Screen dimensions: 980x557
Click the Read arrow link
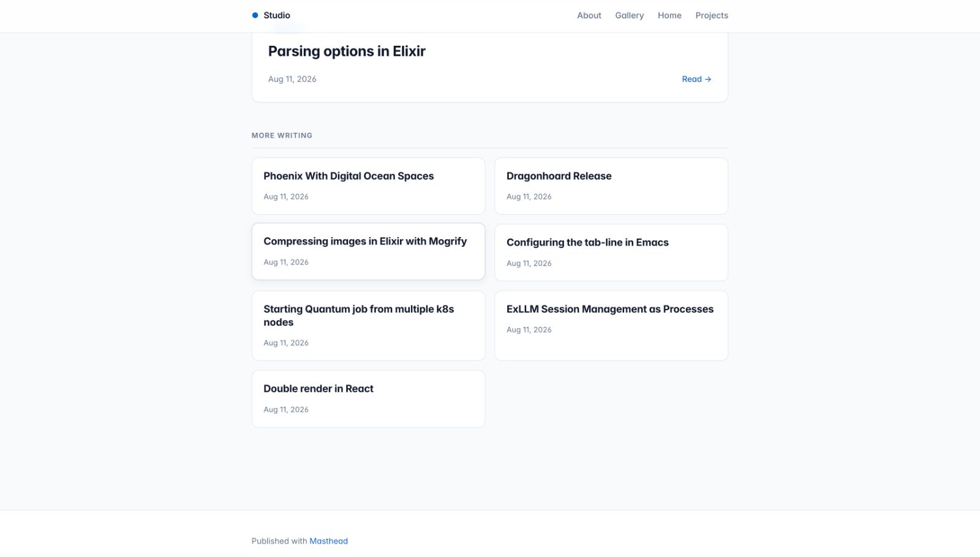696,79
